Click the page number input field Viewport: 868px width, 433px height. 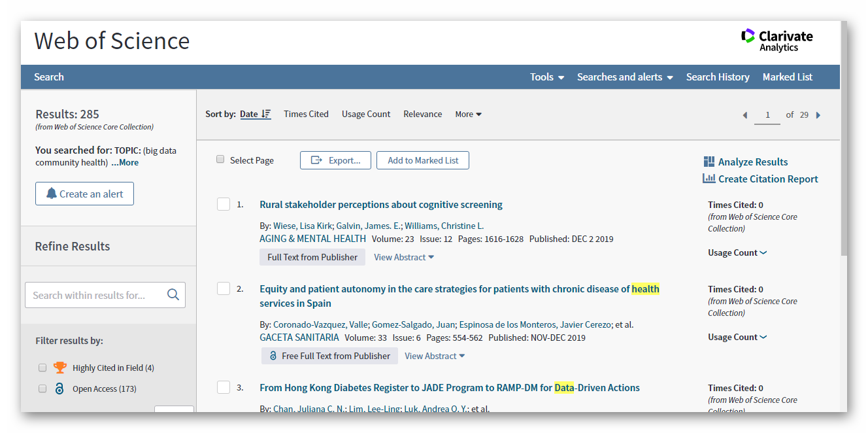[767, 115]
